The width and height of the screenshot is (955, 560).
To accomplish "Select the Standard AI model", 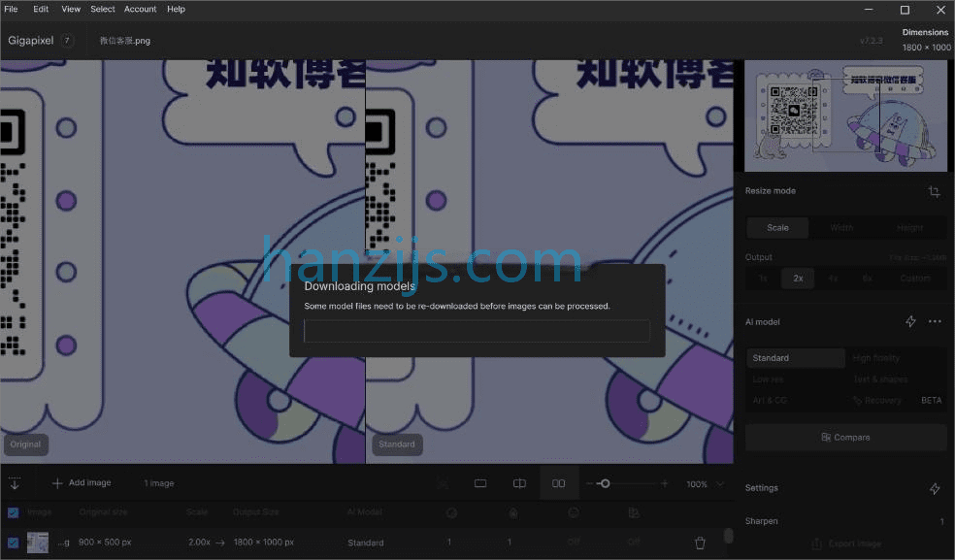I will pyautogui.click(x=796, y=358).
